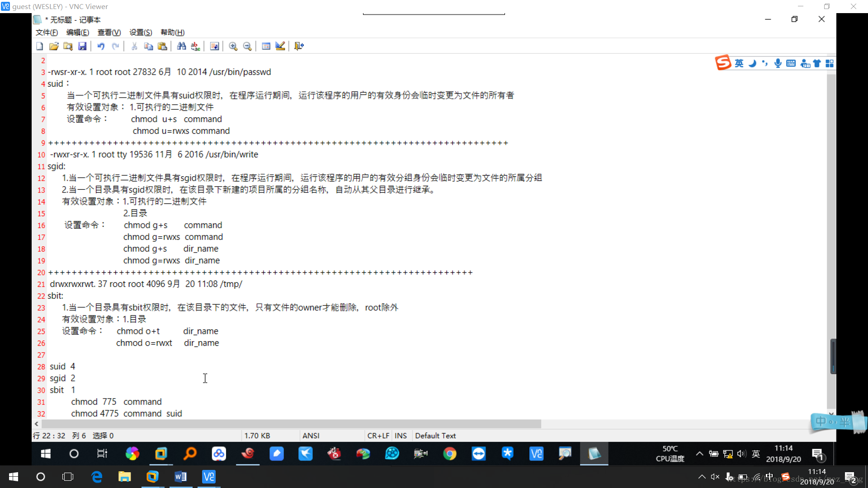Image resolution: width=868 pixels, height=488 pixels.
Task: Click the floating 中 input mode widget
Action: [x=821, y=422]
